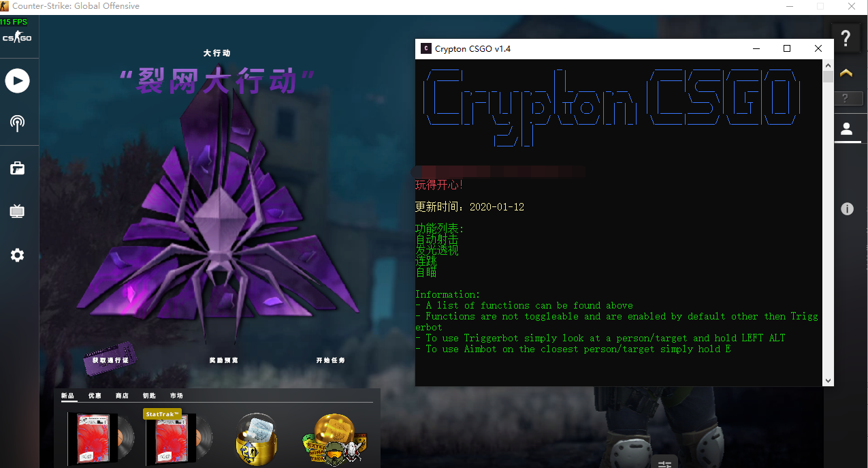Click the CS:GO logo in the top-left
Viewport: 868px width, 468px height.
[x=17, y=37]
